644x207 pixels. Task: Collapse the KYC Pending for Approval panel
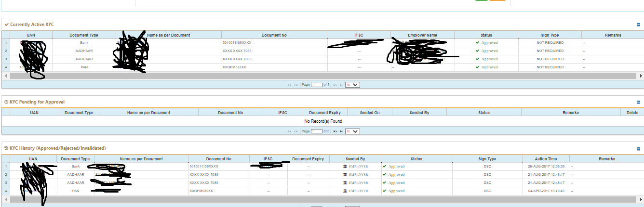(x=638, y=102)
